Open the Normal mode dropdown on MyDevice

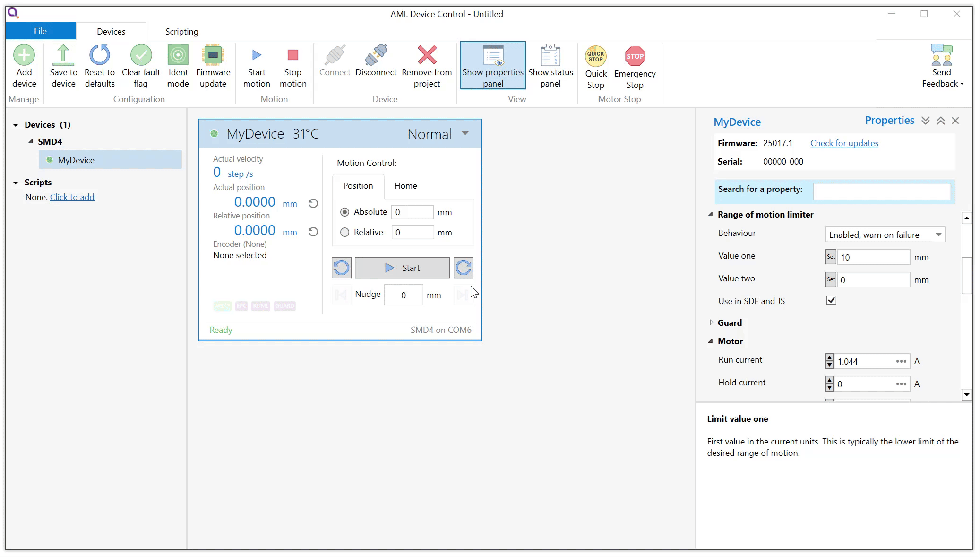point(465,134)
